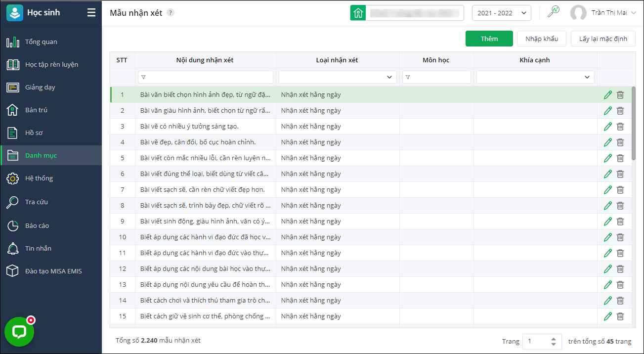Click the pencil icon on row 5
The height and width of the screenshot is (354, 644).
[x=608, y=158]
